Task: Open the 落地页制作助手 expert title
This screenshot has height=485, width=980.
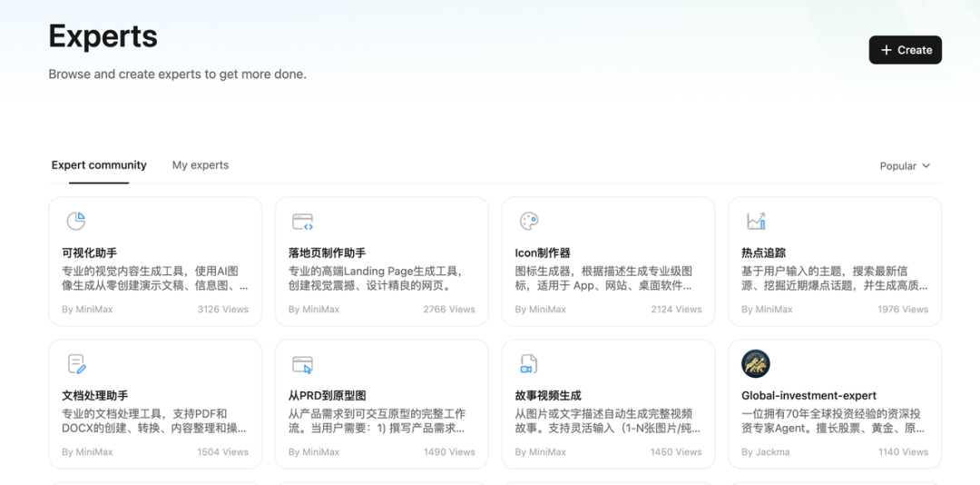Action: 327,253
